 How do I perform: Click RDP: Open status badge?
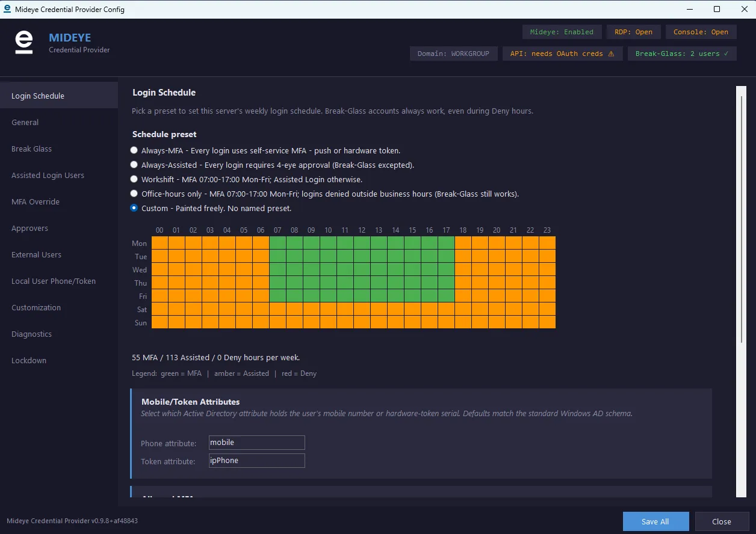tap(633, 32)
